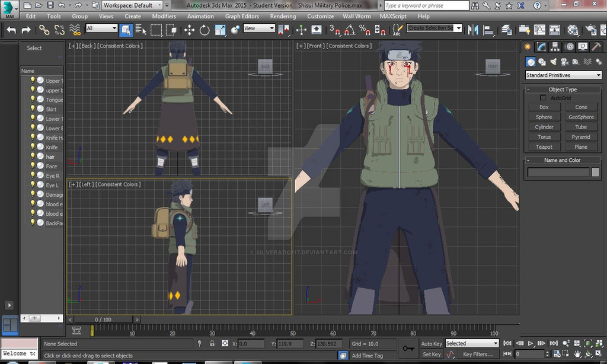607x364 pixels.
Task: Create a Box primitive
Action: click(x=544, y=107)
